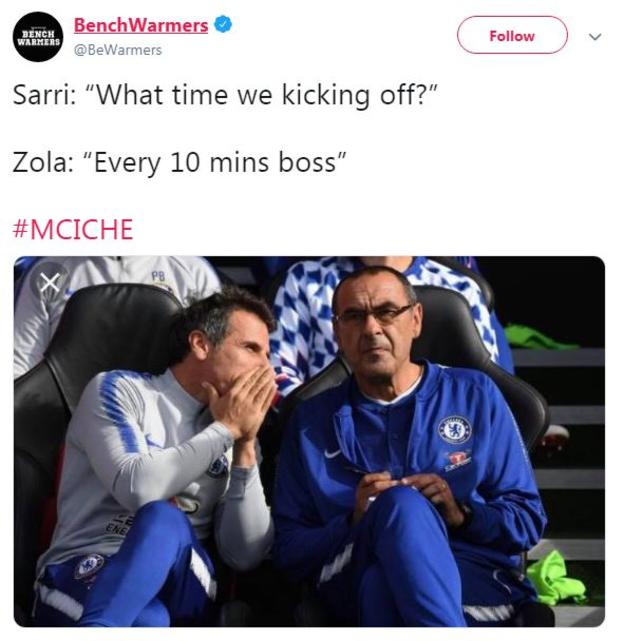Click the Chelsea crest on the blue jacket

click(x=454, y=429)
